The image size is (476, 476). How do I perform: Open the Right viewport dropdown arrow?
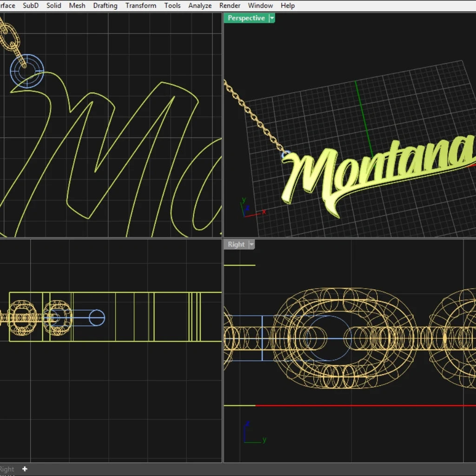(251, 245)
